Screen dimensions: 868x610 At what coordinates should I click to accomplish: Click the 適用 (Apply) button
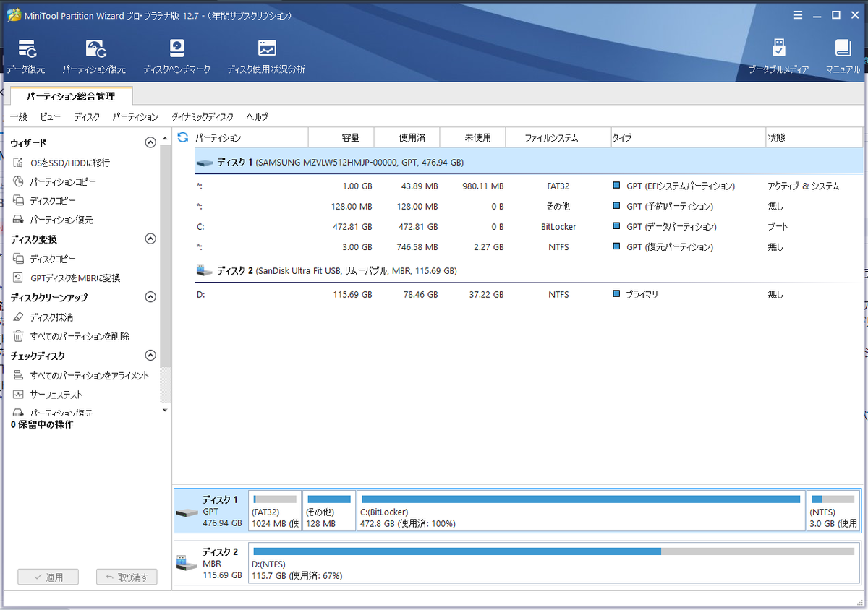48,577
